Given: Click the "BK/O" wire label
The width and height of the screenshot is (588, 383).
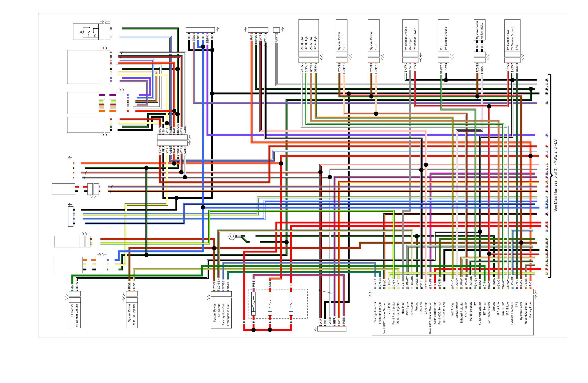Looking at the screenshot, I should [384, 283].
